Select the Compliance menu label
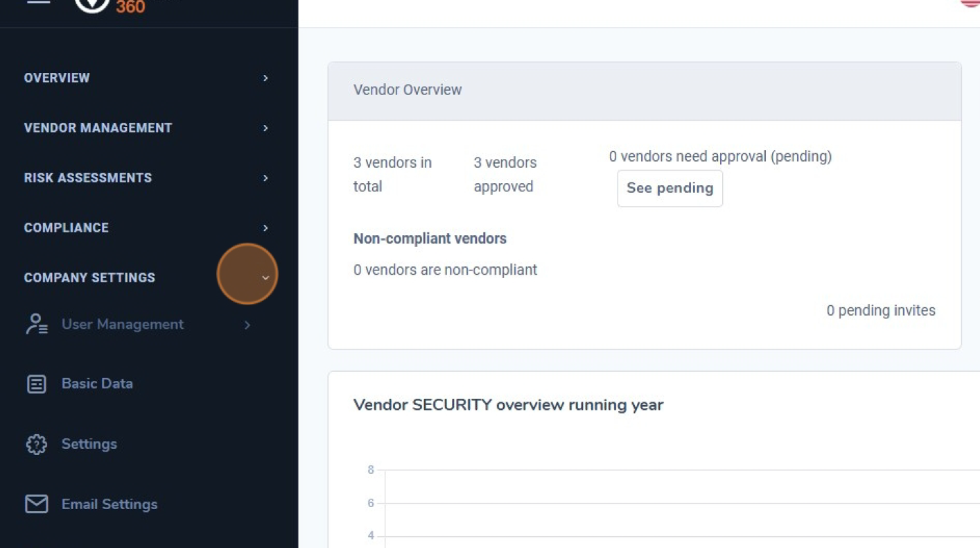This screenshot has width=980, height=548. [66, 228]
